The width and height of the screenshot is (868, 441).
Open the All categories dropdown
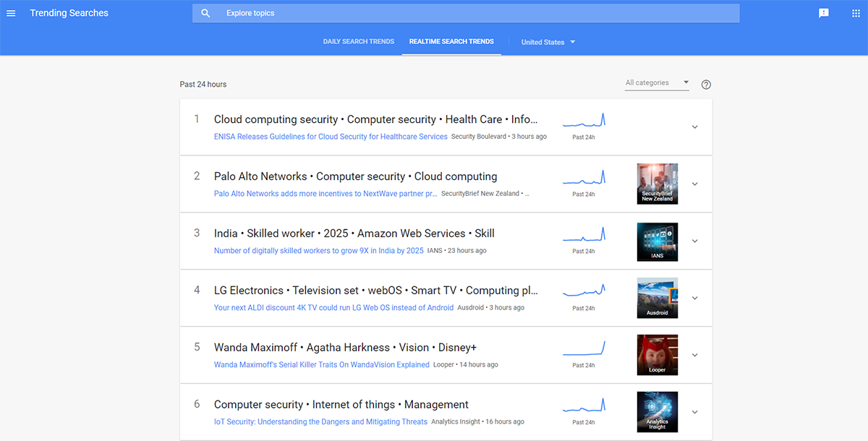tap(657, 83)
